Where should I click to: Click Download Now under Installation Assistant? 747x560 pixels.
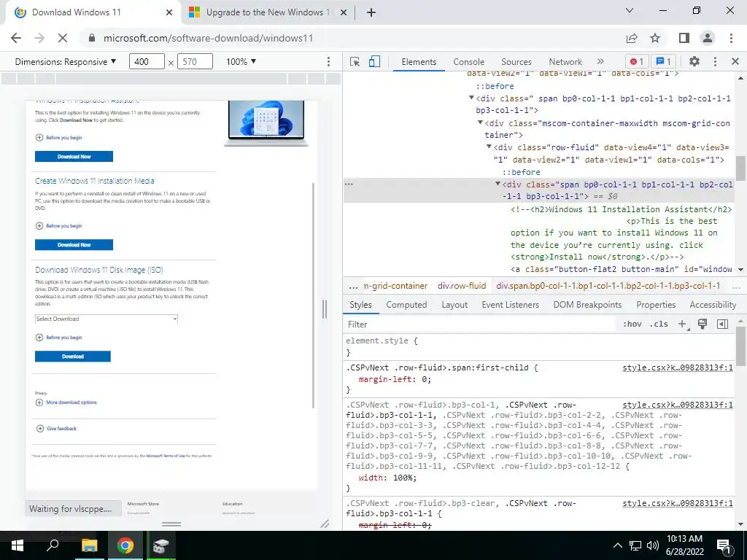point(74,156)
